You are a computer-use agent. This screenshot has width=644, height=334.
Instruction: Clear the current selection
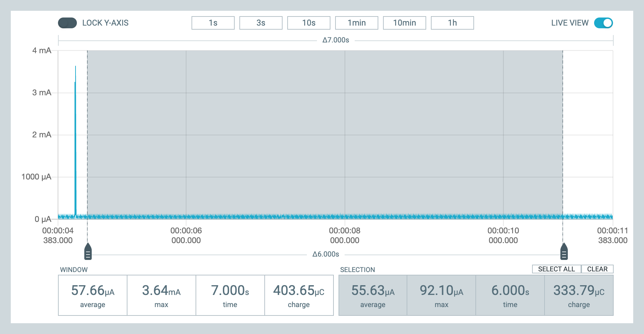(x=597, y=269)
